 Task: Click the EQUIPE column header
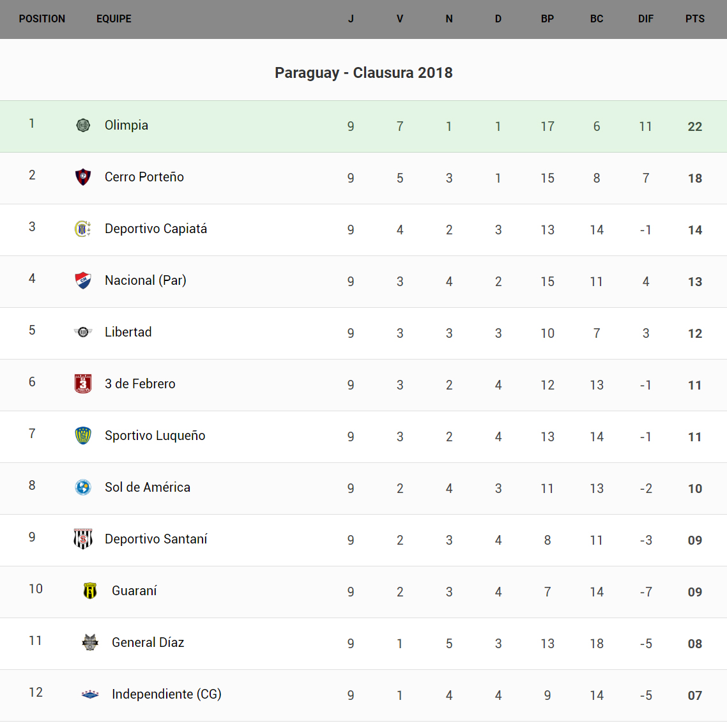(114, 19)
